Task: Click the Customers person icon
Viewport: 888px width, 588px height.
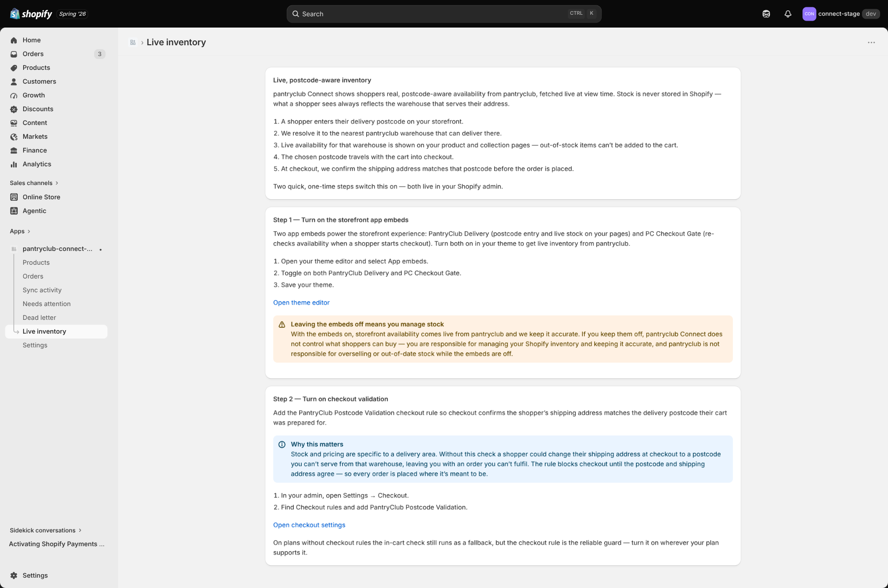Action: click(14, 82)
